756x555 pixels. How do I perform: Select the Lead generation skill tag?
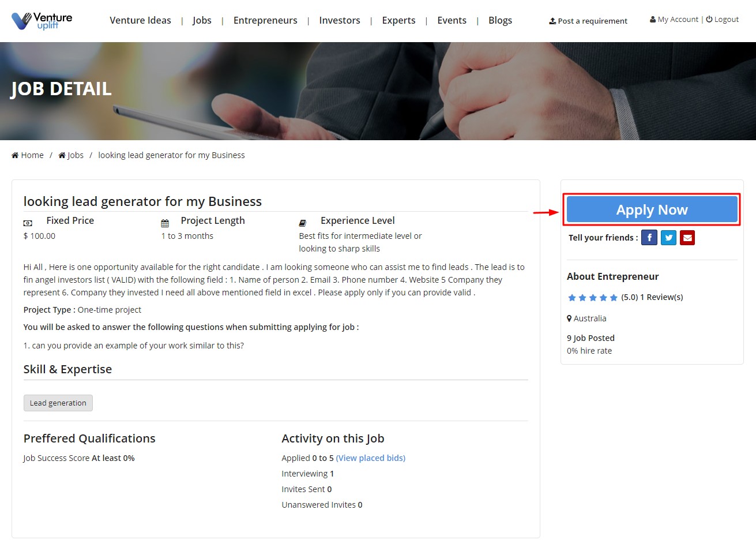tap(58, 403)
